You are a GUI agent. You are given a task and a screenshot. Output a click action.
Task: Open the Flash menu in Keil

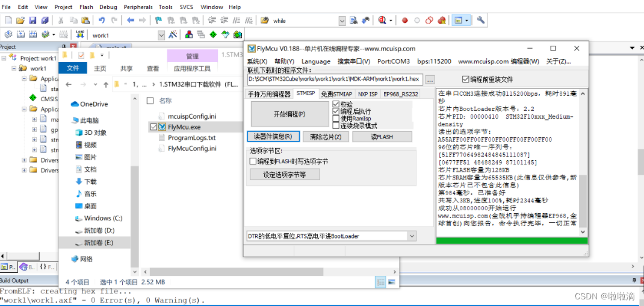coord(85,7)
